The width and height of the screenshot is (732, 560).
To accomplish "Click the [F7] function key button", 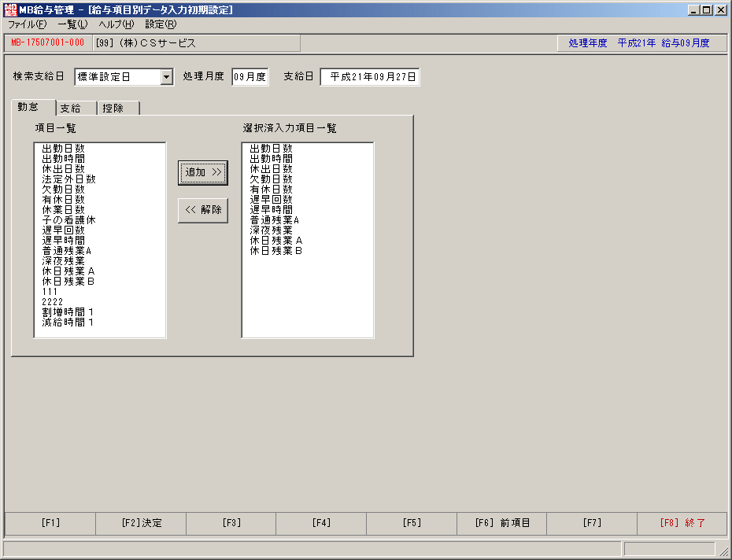I will point(592,523).
